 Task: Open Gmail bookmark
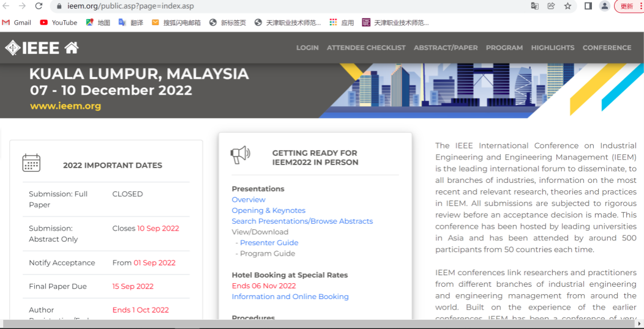click(x=17, y=23)
